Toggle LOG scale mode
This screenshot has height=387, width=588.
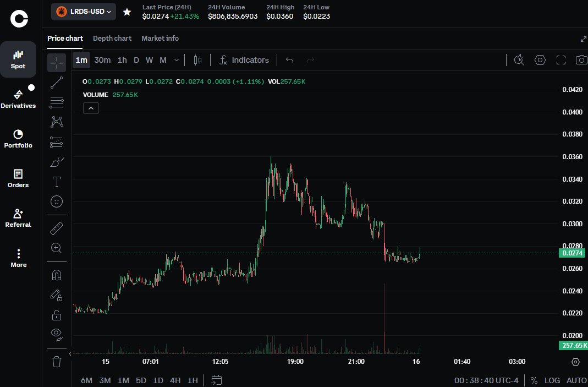coord(552,380)
